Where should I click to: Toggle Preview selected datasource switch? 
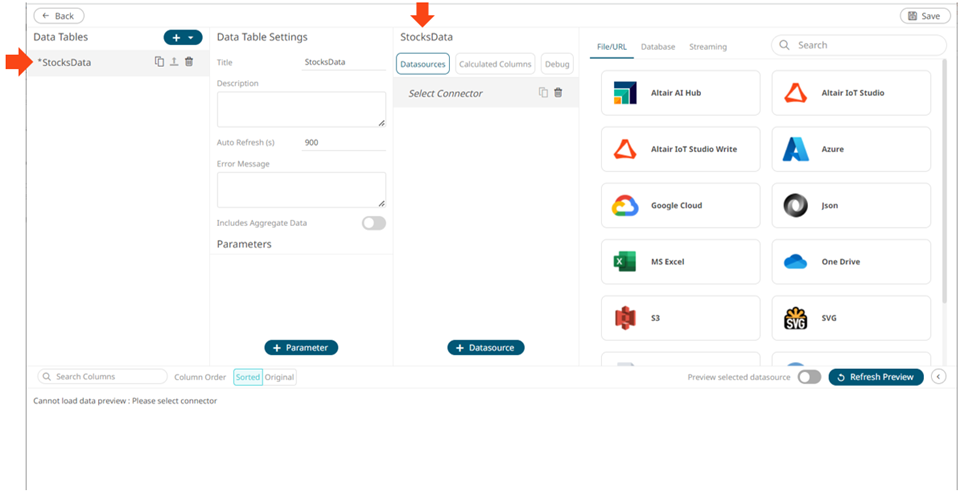[809, 377]
